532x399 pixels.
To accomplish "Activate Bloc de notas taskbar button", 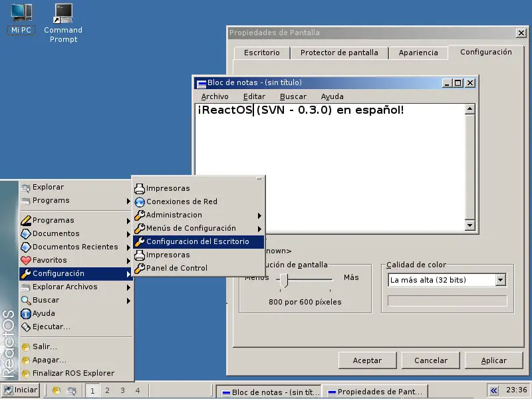I will [x=269, y=392].
